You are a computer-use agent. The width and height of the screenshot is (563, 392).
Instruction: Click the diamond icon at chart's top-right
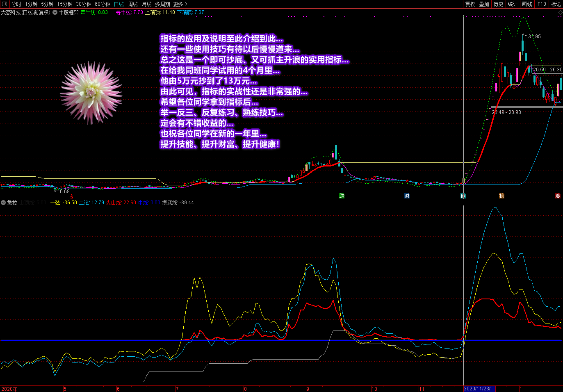tap(560, 13)
